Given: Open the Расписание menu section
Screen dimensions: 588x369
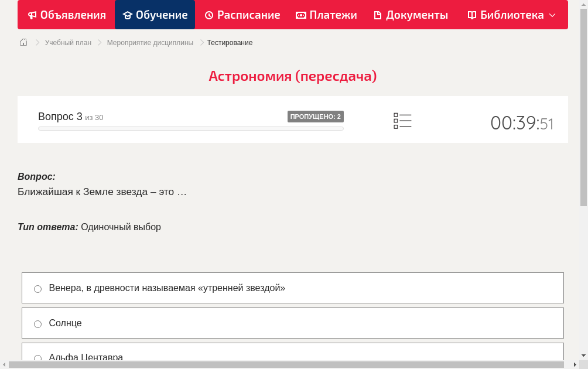Looking at the screenshot, I should [242, 15].
